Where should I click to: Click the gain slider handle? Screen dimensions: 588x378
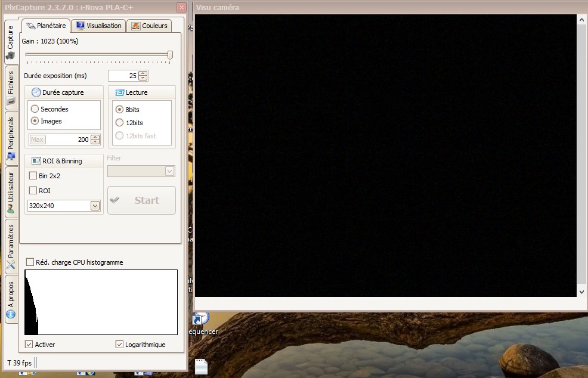170,55
